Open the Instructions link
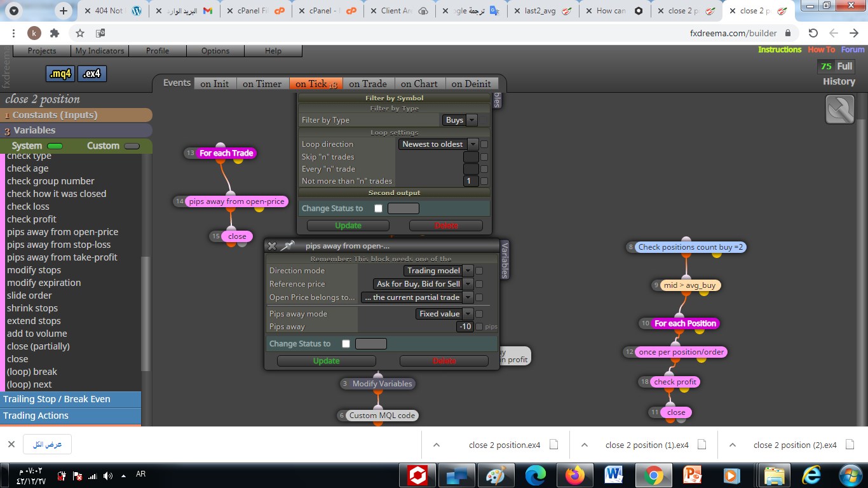The height and width of the screenshot is (488, 868). 780,50
